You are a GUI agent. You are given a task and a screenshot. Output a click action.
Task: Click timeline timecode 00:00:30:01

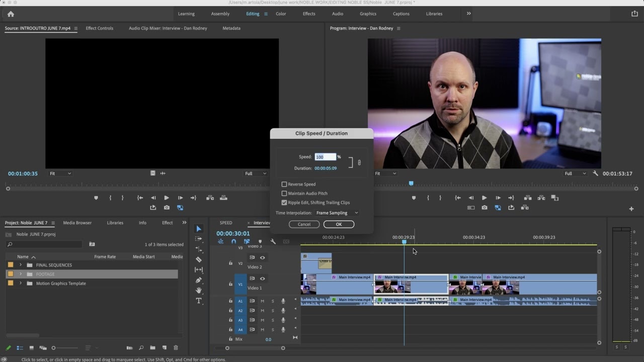click(233, 233)
